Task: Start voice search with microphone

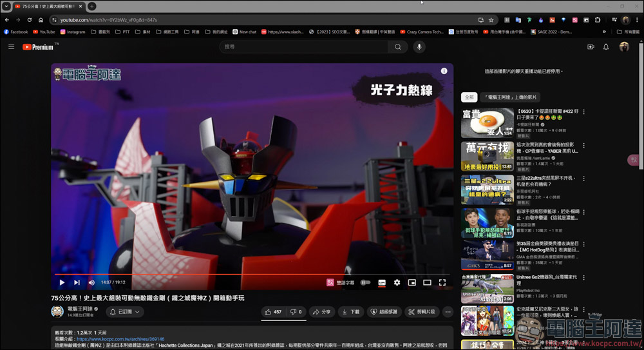Action: [419, 47]
